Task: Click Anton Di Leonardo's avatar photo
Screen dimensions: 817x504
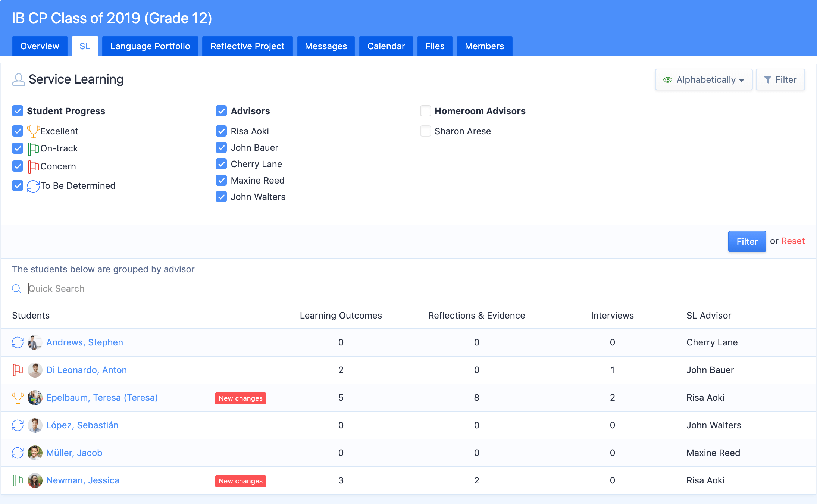Action: (35, 370)
